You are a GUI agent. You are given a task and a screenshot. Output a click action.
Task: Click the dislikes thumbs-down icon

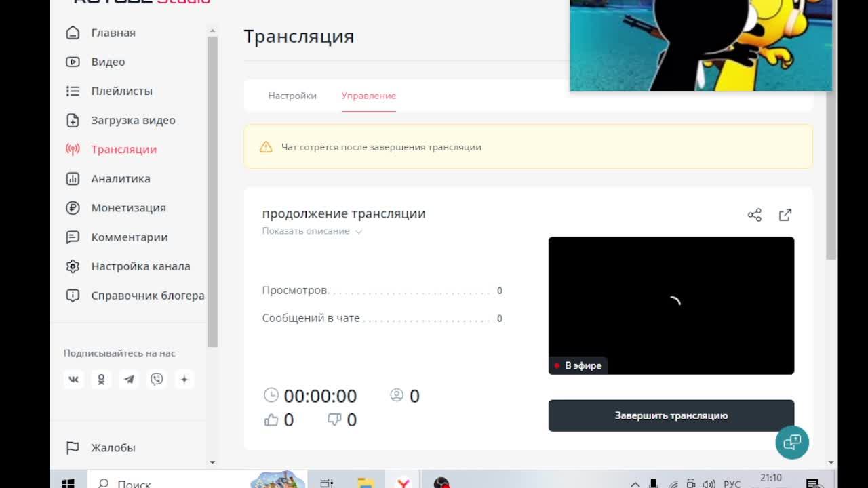tap(334, 420)
